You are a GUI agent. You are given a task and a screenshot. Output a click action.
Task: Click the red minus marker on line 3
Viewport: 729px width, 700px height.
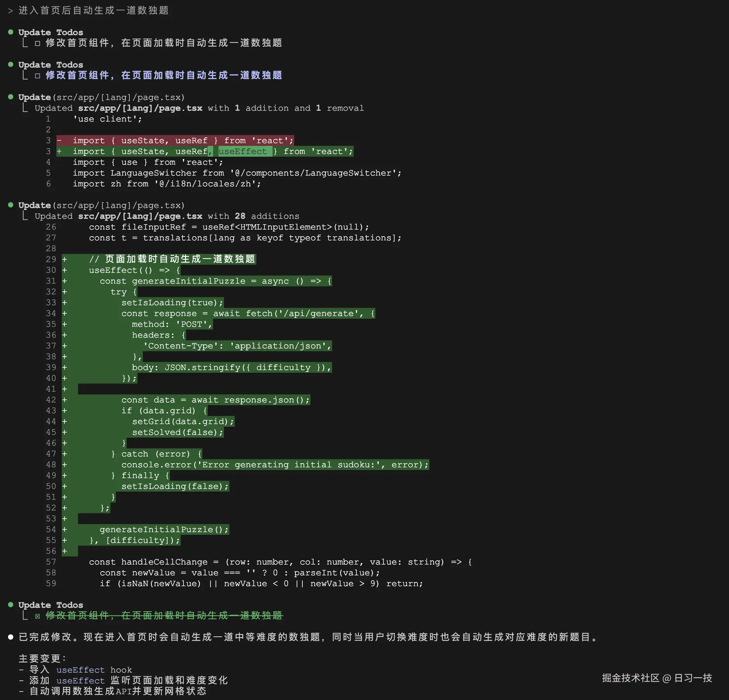pos(60,140)
